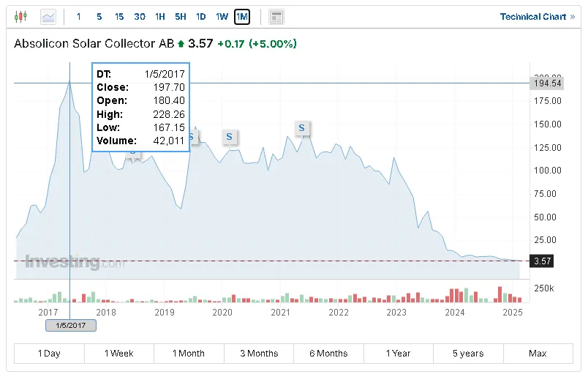Screen dimensions: 588x377
Task: Click the 250k volume axis label
Action: click(x=543, y=288)
